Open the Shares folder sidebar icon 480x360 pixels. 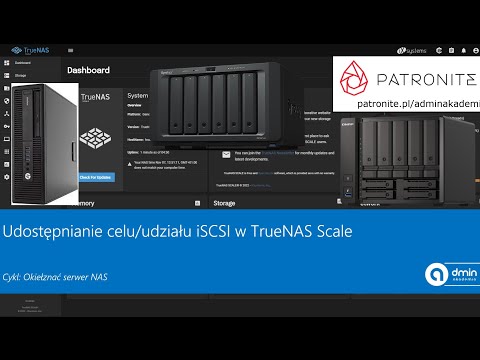pos(7,88)
